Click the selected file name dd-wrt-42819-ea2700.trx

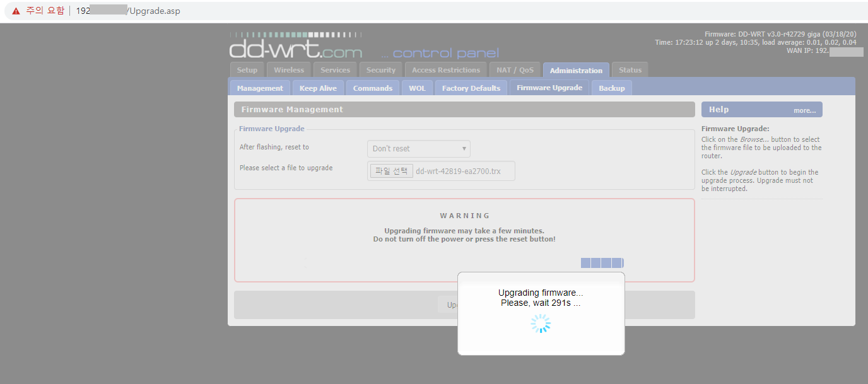pyautogui.click(x=458, y=171)
